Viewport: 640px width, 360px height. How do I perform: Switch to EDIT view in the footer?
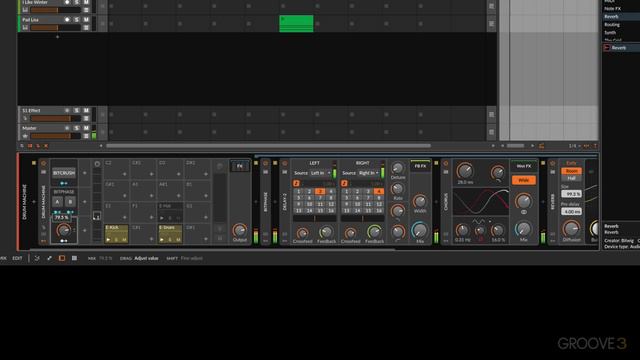click(17, 258)
